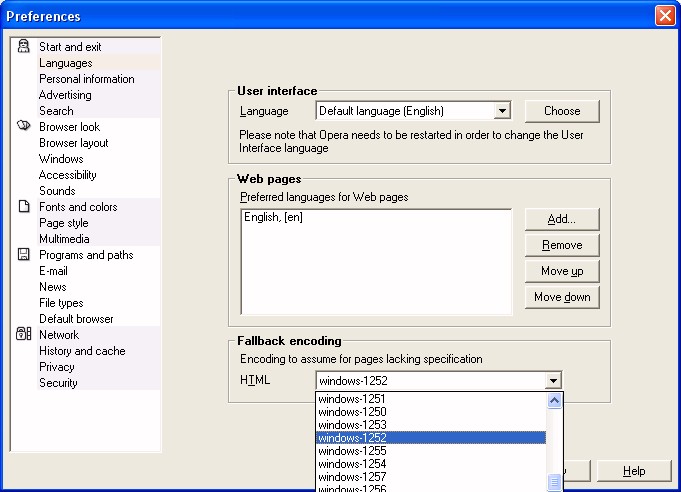The width and height of the screenshot is (681, 492).
Task: Click encoding list scroll up arrow
Action: [554, 400]
